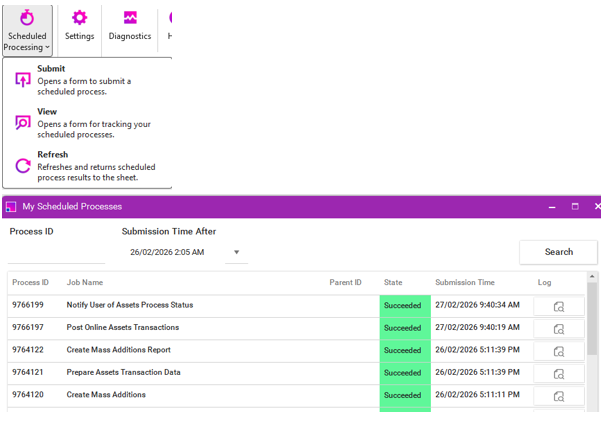This screenshot has width=601, height=423.
Task: View log for Create Mass Additions Report
Action: click(559, 351)
